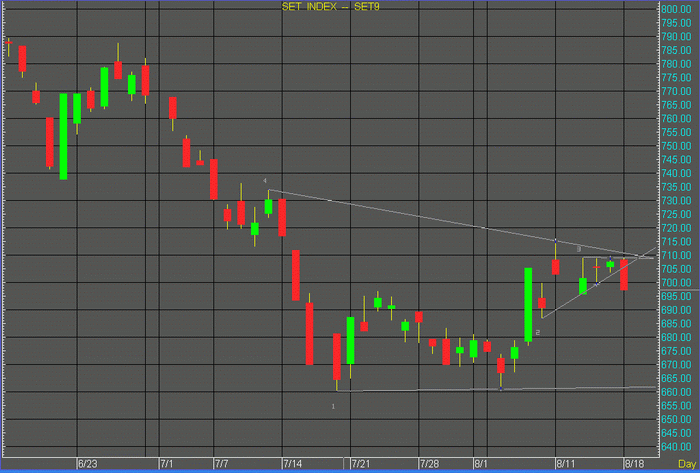Select the 8/18 date label
Viewport: 700px width, 473px height.
[634, 464]
